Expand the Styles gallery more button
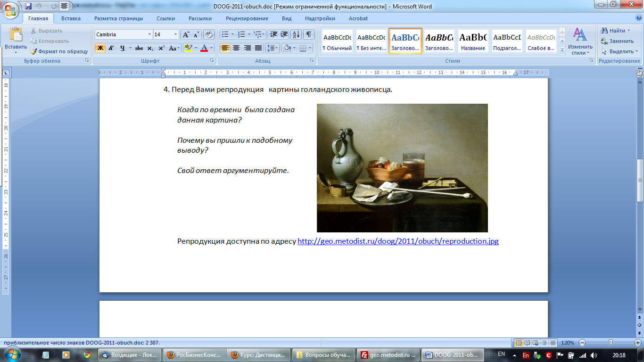The width and height of the screenshot is (644, 362). tap(561, 50)
